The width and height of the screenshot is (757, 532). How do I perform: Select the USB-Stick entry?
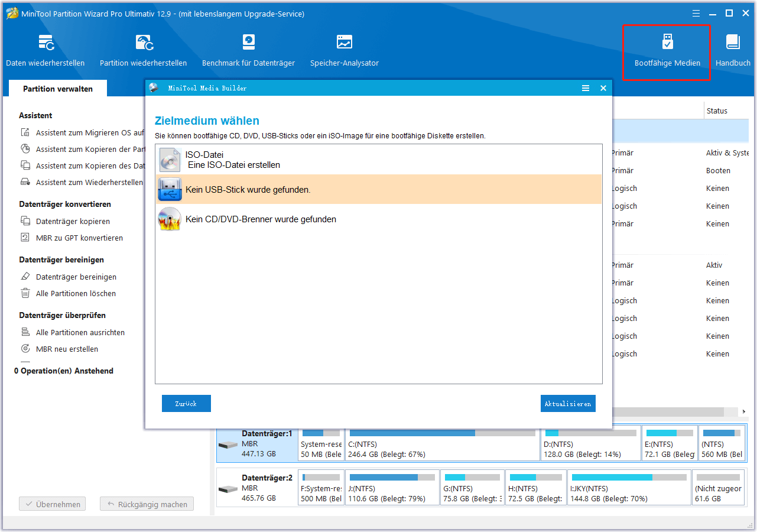pyautogui.click(x=379, y=189)
